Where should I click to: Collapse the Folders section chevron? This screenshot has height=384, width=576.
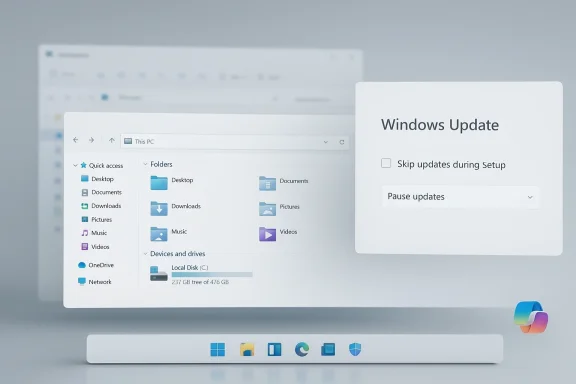(145, 164)
